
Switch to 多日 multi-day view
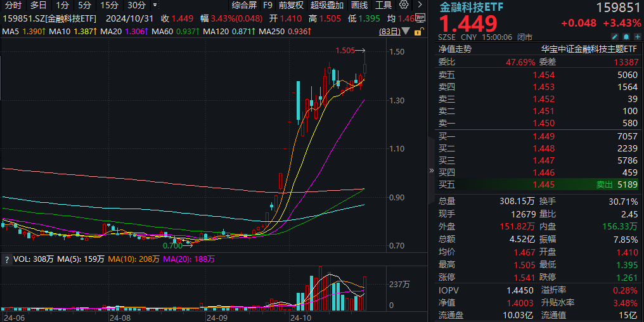[38, 5]
